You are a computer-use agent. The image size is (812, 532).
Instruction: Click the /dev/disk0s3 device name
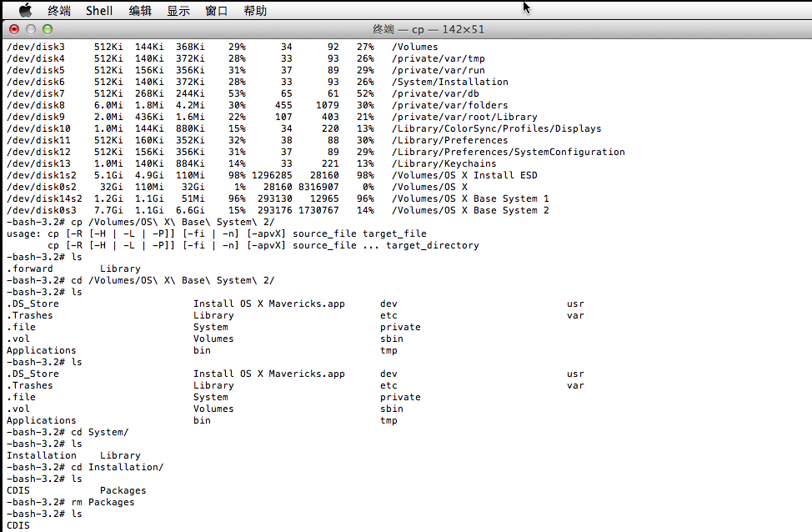coord(42,210)
